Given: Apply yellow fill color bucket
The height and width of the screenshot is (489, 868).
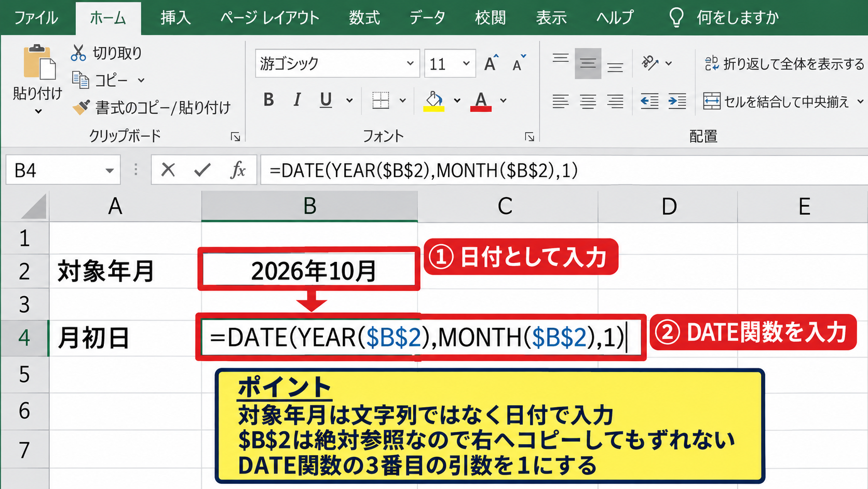Looking at the screenshot, I should (x=434, y=101).
